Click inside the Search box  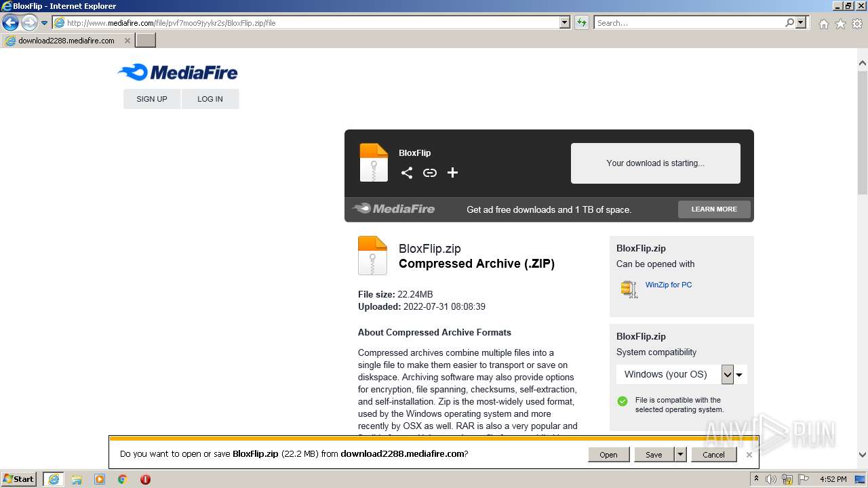coord(688,23)
